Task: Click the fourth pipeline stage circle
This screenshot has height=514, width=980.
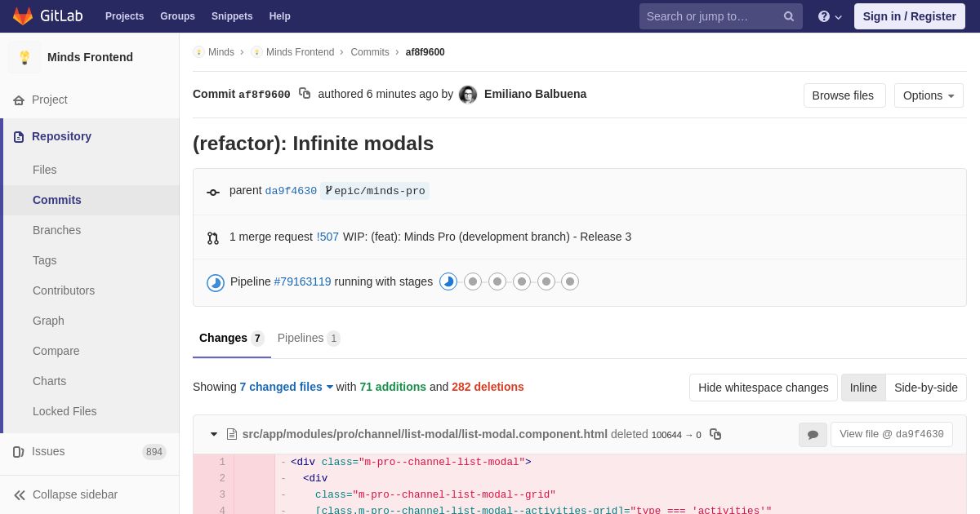Action: tap(522, 281)
